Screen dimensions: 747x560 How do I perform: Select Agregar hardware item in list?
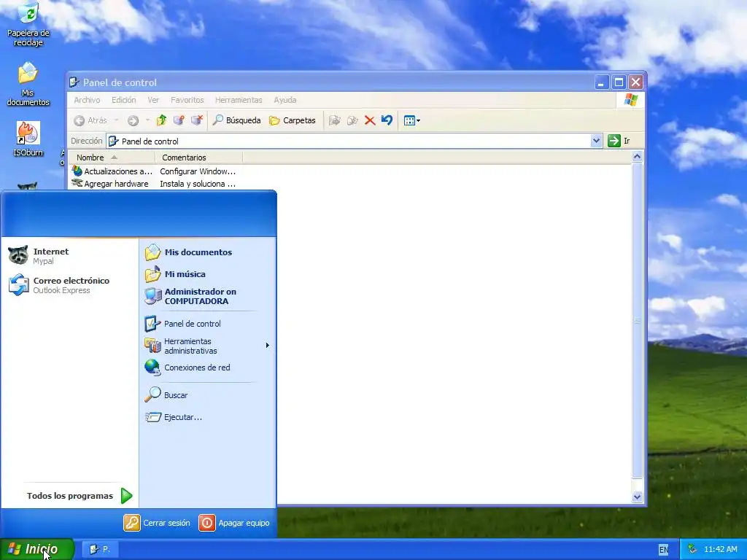pos(110,184)
